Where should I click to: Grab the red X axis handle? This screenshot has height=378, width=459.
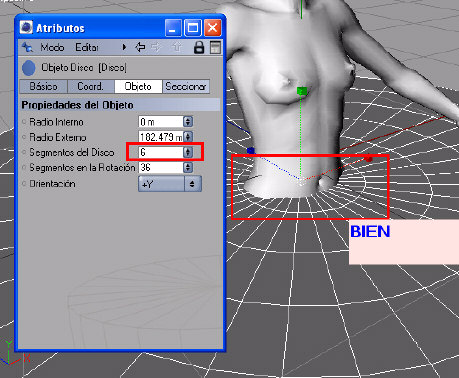coord(368,159)
